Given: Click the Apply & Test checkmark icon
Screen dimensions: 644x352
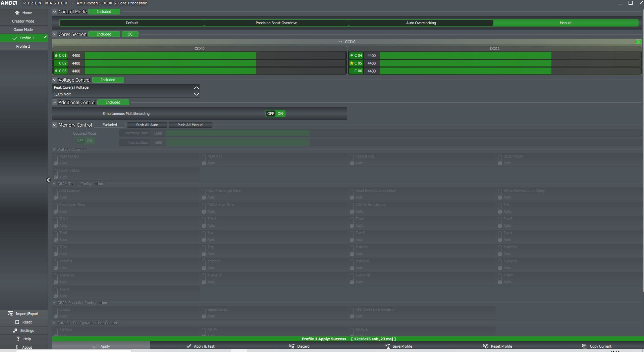Looking at the screenshot, I should click(189, 346).
